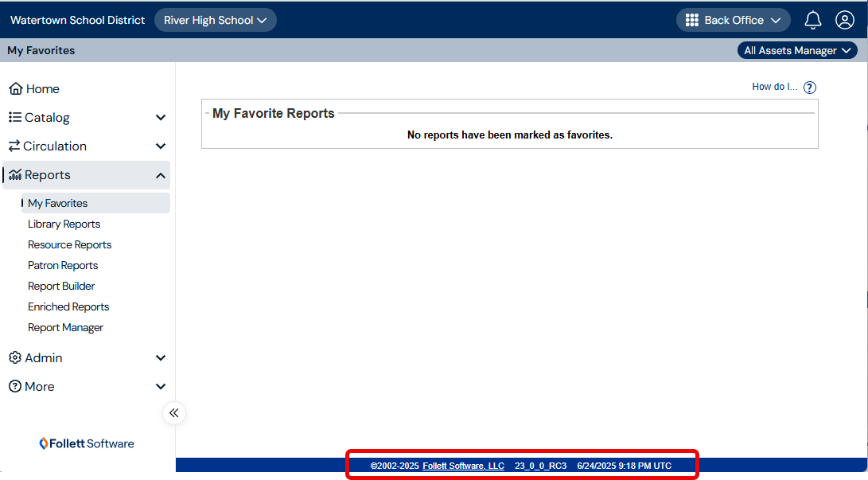Expand the More section
This screenshot has height=480, width=868.
160,386
